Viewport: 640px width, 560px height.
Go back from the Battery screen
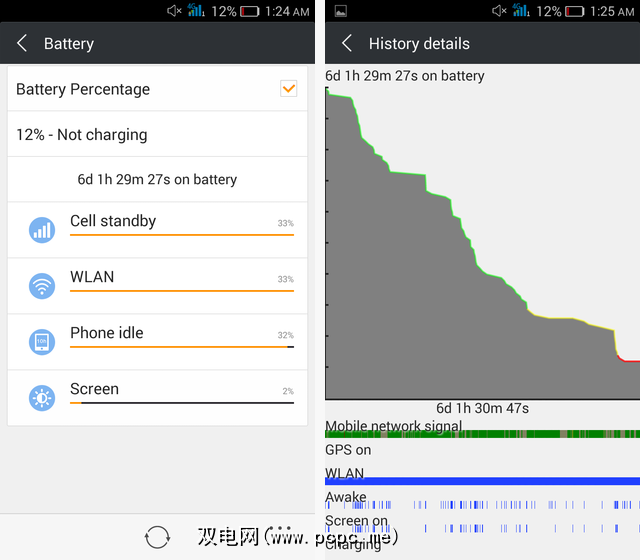coord(22,43)
